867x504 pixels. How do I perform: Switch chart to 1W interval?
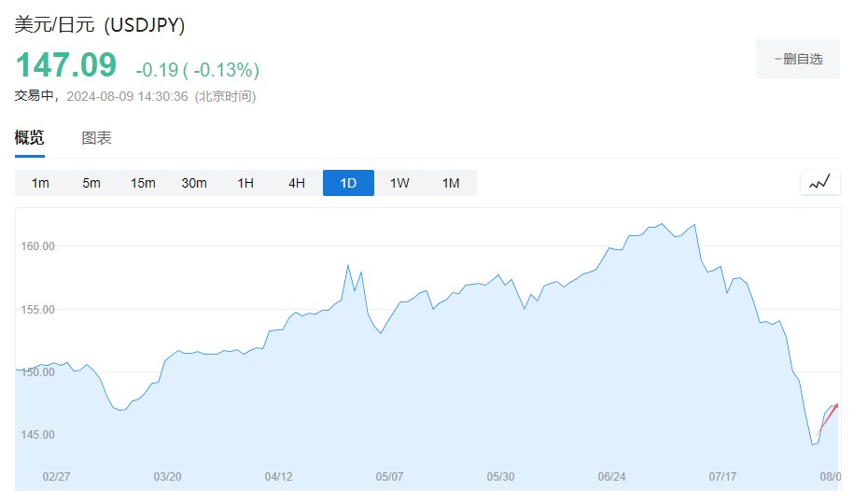click(399, 183)
